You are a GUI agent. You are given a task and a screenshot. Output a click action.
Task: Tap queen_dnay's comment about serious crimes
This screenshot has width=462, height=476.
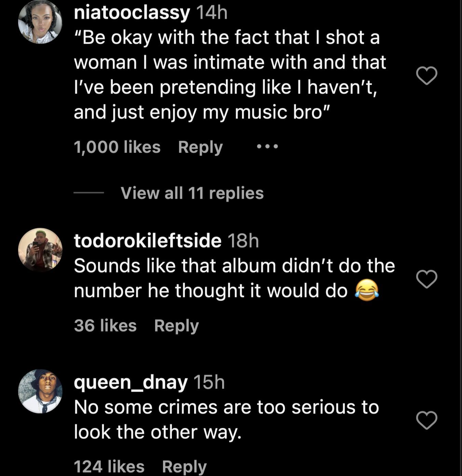click(x=226, y=419)
